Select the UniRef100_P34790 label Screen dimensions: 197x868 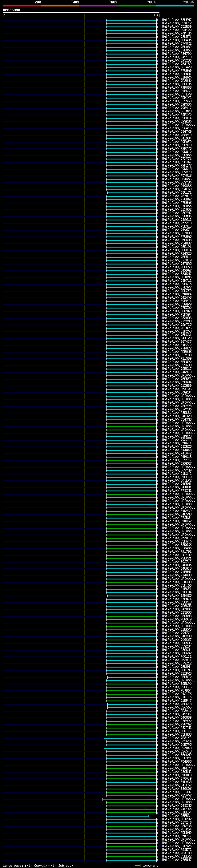point(176,54)
